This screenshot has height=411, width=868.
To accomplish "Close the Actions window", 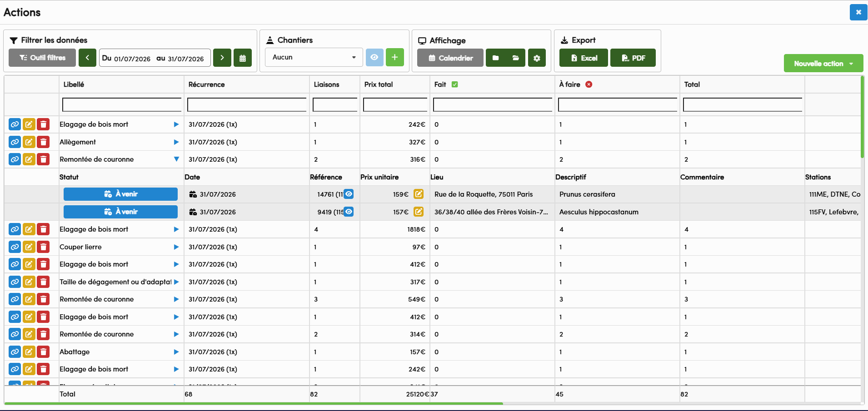I will tap(858, 12).
